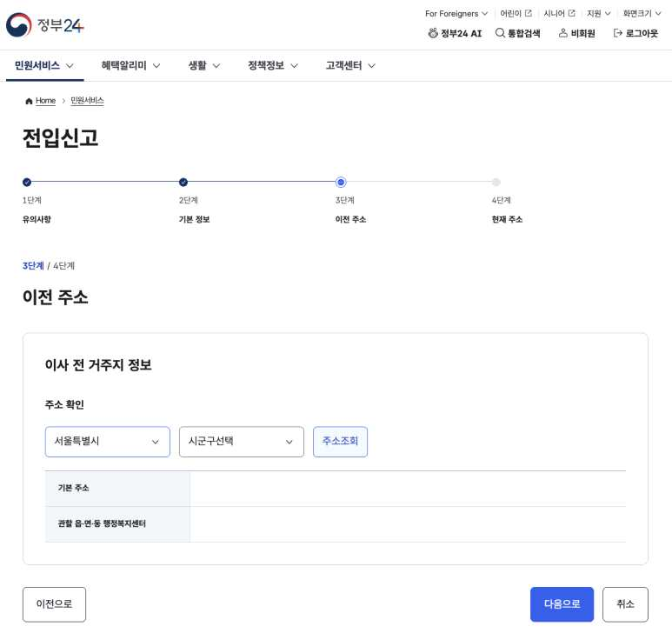
Task: Open 통합검색 search
Action: point(517,33)
